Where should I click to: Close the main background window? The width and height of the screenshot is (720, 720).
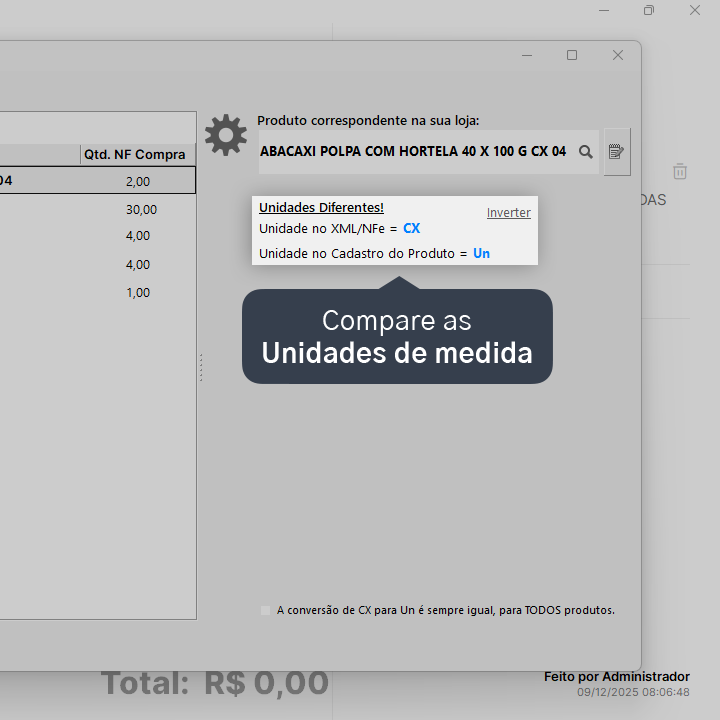tap(695, 10)
